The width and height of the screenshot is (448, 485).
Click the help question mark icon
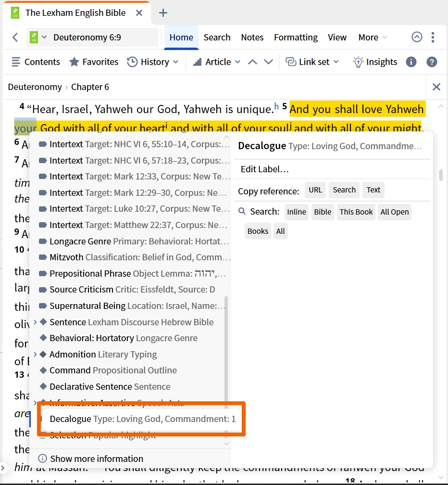click(432, 62)
